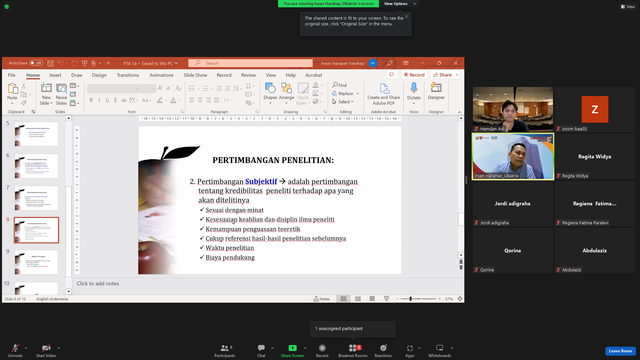640x360 pixels.
Task: Click the Bullets list icon
Action: pyautogui.click(x=191, y=89)
